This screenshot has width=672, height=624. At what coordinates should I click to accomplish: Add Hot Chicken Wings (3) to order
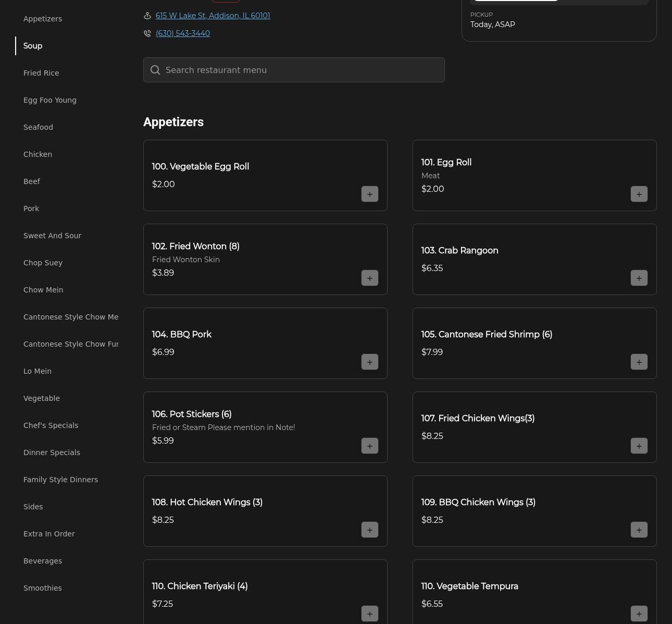369,530
